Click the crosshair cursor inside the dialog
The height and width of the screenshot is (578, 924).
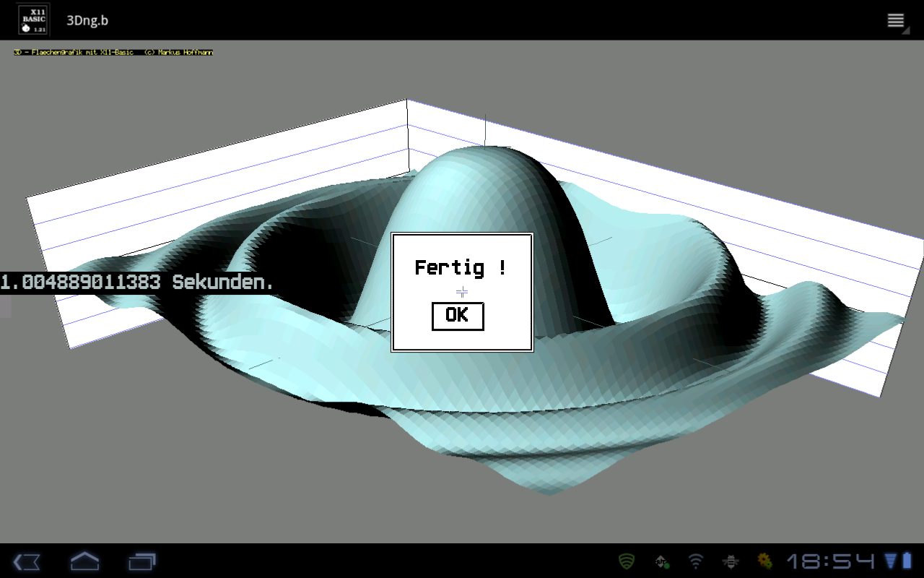click(x=462, y=292)
